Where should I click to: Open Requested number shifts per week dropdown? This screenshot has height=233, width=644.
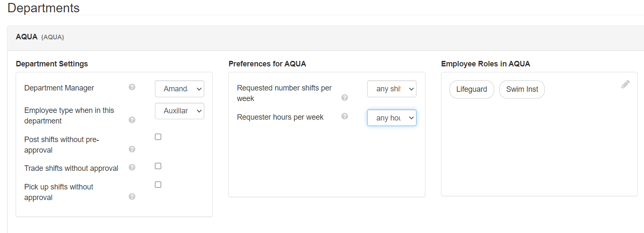click(x=392, y=89)
